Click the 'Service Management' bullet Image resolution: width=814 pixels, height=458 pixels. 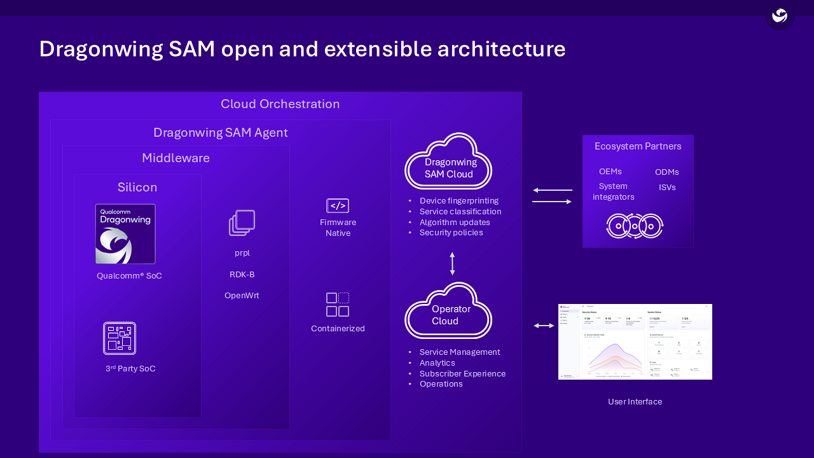point(459,352)
